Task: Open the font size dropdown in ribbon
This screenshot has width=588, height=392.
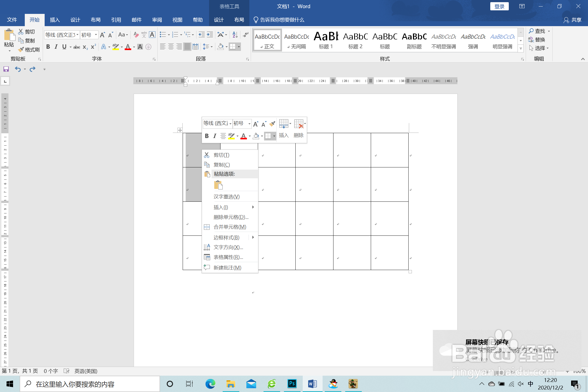Action: pyautogui.click(x=96, y=35)
